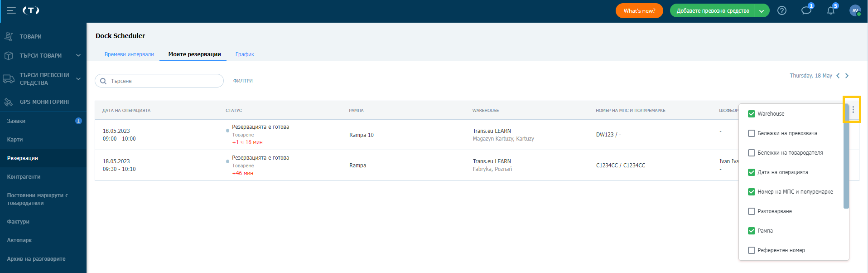
Task: Go to the next day arrow
Action: pyautogui.click(x=847, y=76)
